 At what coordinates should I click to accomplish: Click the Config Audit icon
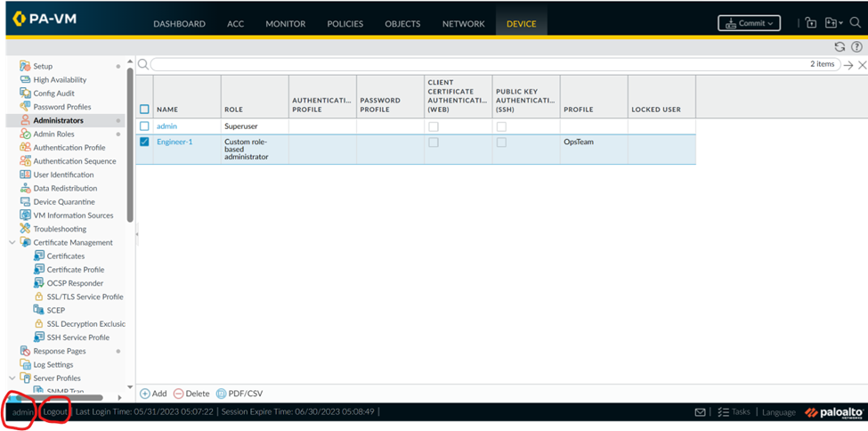(x=25, y=94)
